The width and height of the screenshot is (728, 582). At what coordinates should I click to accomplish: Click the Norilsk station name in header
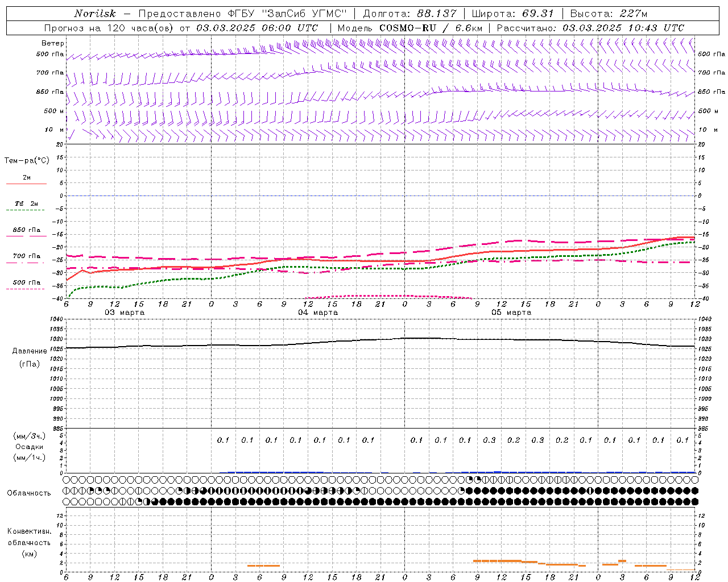pyautogui.click(x=95, y=14)
